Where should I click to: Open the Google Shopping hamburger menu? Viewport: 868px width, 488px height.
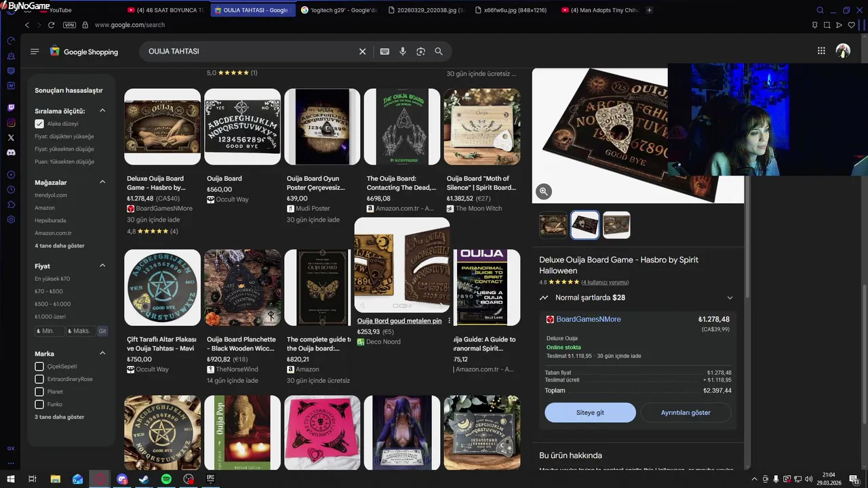pyautogui.click(x=35, y=52)
